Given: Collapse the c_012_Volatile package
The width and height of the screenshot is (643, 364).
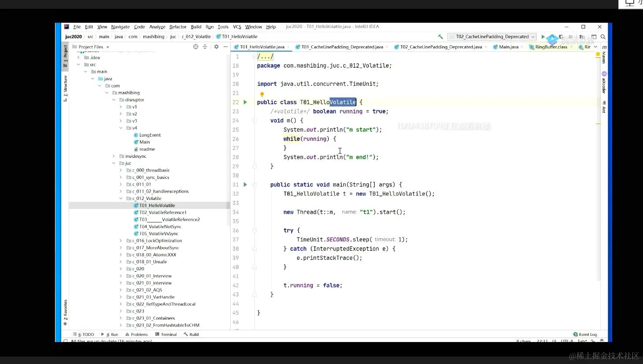Looking at the screenshot, I should [x=121, y=198].
